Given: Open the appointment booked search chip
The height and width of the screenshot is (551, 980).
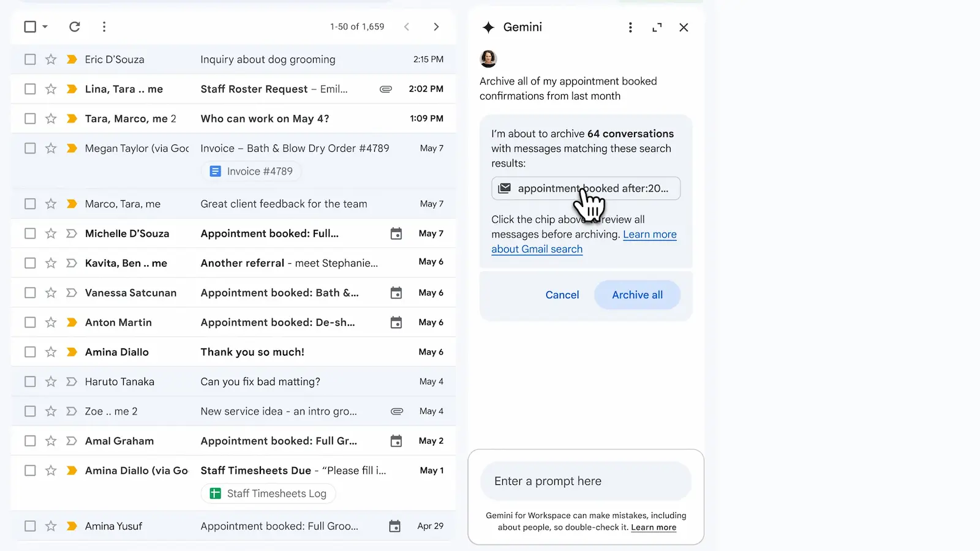Looking at the screenshot, I should pos(586,189).
